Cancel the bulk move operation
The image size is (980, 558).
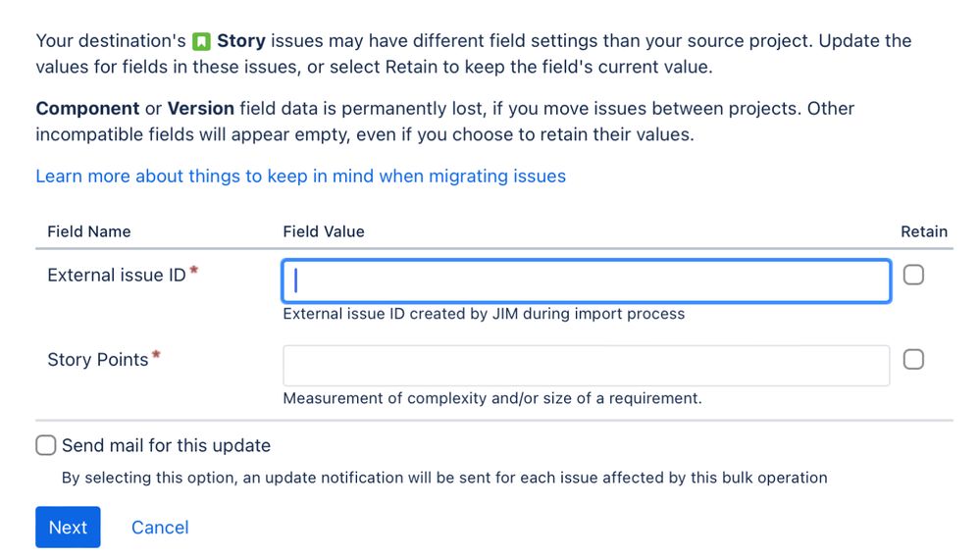[x=160, y=528]
